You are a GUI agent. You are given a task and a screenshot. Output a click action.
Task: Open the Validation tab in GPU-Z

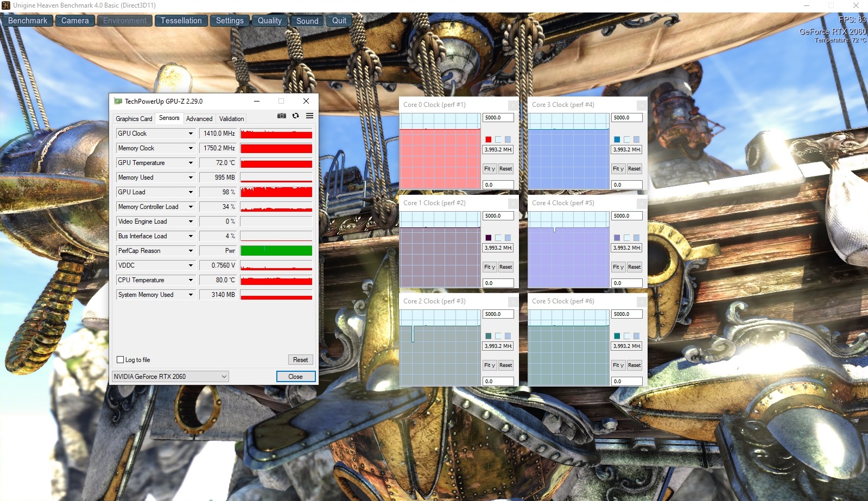[232, 119]
